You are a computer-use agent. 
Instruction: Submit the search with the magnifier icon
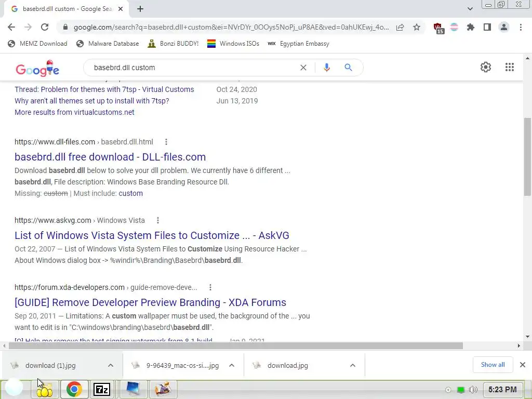click(x=348, y=68)
